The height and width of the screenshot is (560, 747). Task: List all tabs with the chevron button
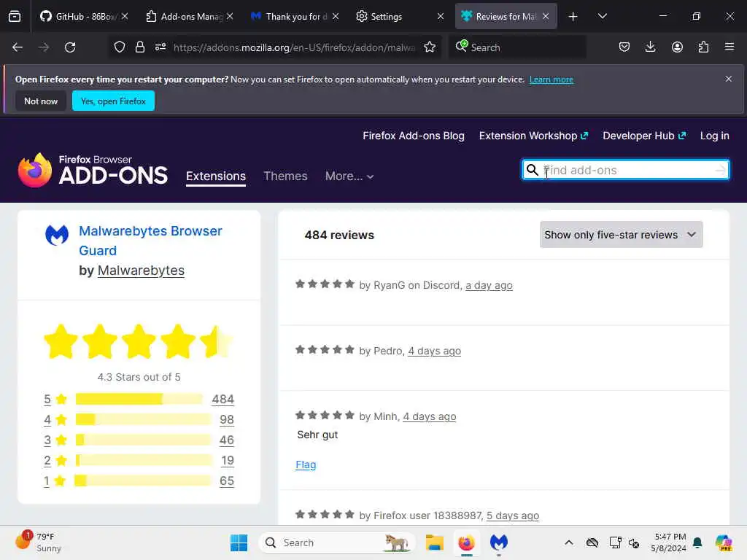602,17
